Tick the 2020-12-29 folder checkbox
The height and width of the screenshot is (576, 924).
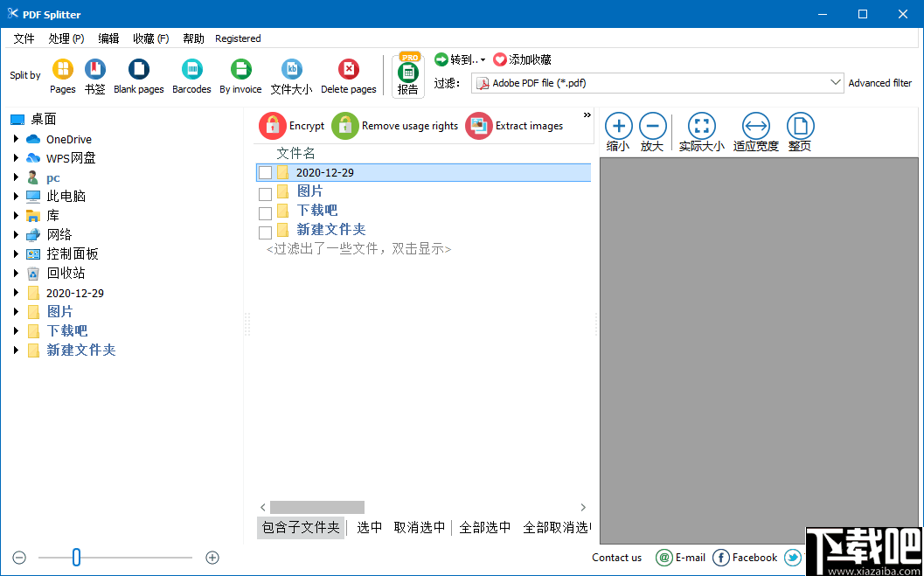pos(265,172)
